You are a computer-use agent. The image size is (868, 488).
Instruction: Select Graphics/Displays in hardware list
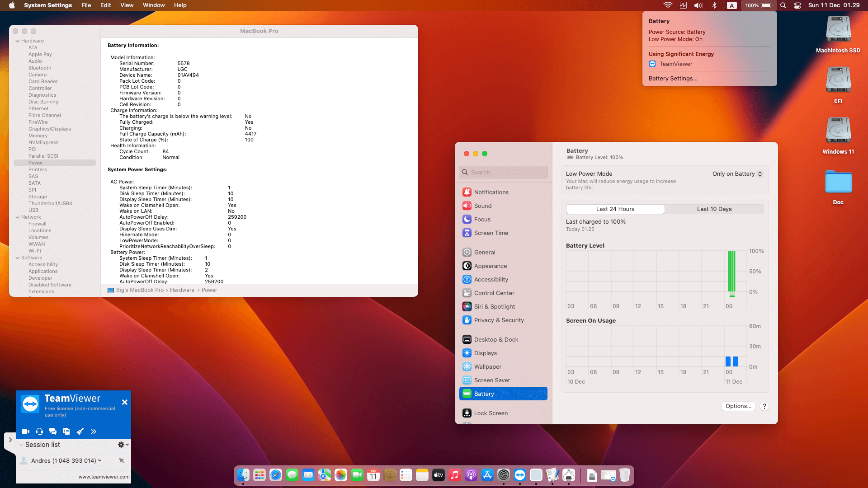click(x=50, y=129)
